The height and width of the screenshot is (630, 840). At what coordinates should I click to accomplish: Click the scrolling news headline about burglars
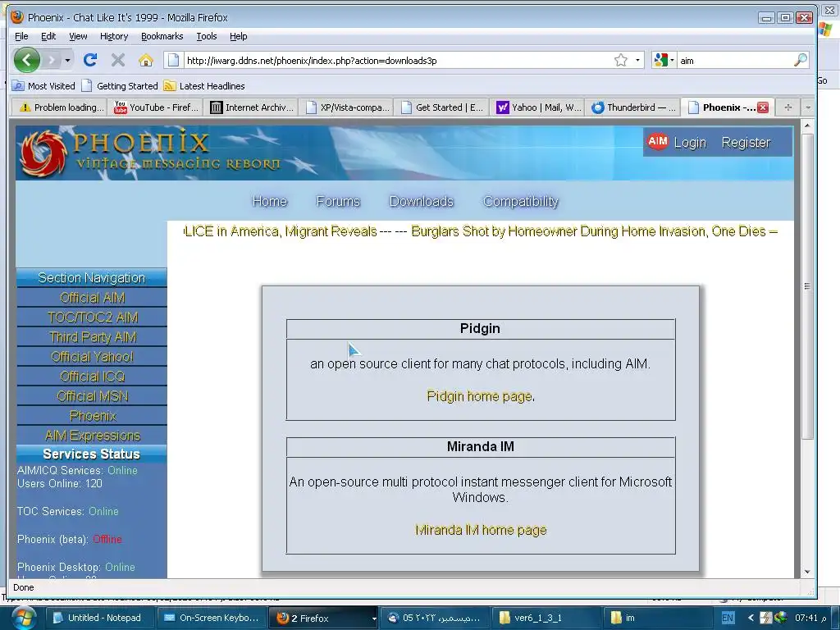pyautogui.click(x=588, y=231)
